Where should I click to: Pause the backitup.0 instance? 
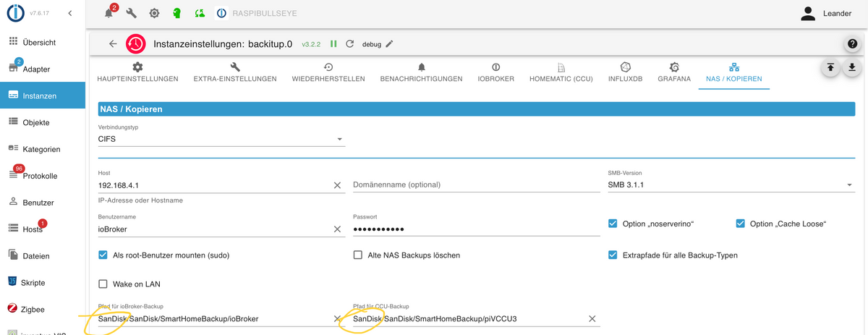333,43
